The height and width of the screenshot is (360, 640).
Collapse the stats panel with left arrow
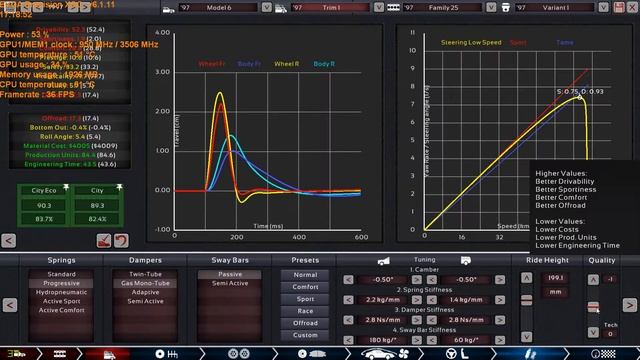pyautogui.click(x=9, y=240)
